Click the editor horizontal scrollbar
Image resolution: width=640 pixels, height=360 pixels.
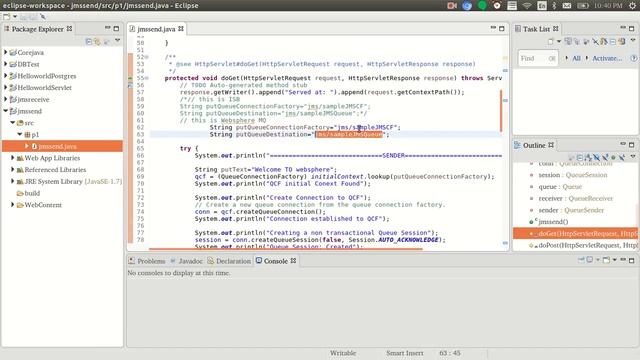[286, 248]
